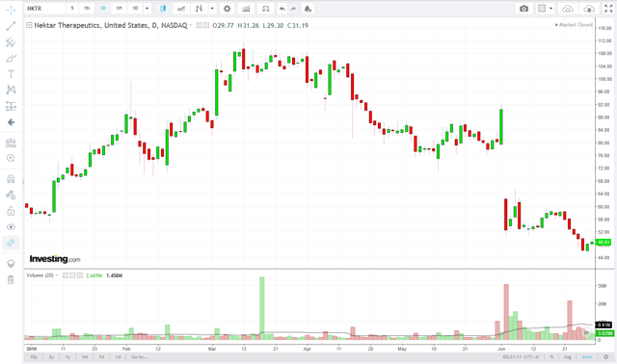Set range to 1y
The image size is (617, 364).
(67, 357)
